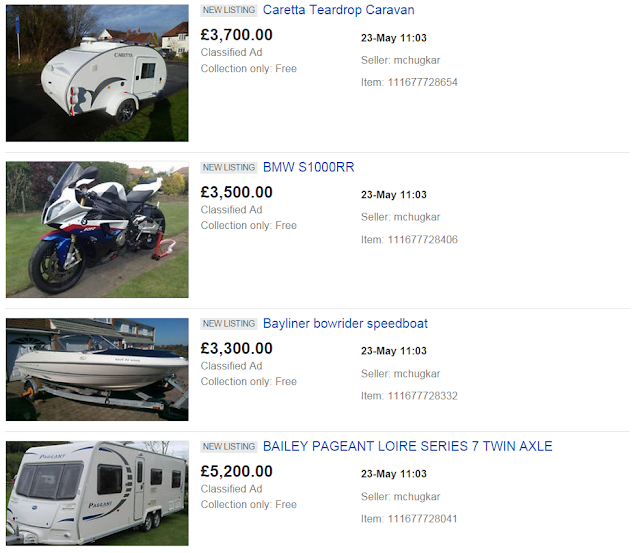The width and height of the screenshot is (640, 553).
Task: Open the Caretta Teardrop Caravan listing title
Action: [338, 10]
